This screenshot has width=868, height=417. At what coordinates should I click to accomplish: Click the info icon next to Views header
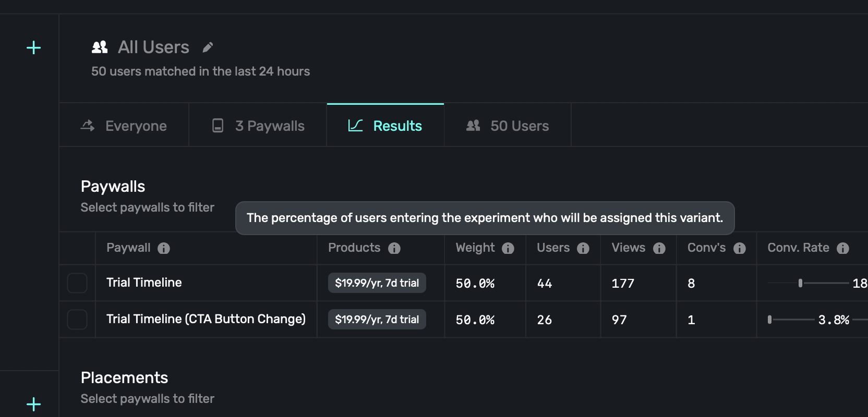tap(659, 249)
